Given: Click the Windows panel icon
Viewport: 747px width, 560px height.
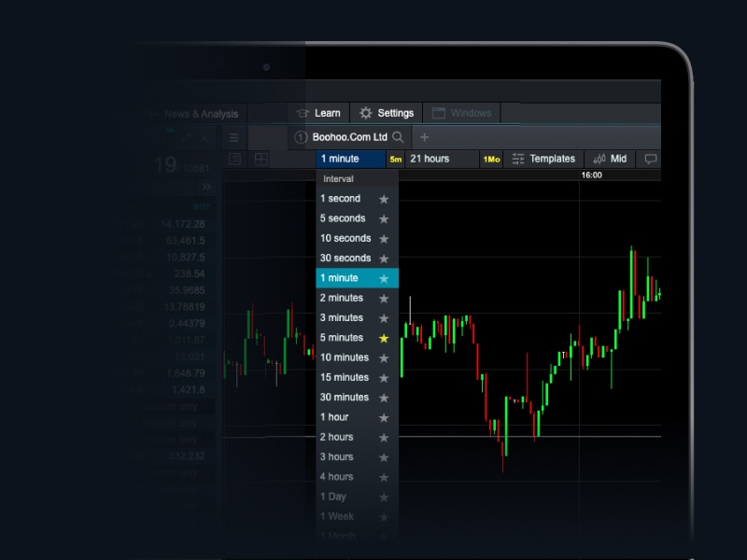Looking at the screenshot, I should [x=437, y=112].
